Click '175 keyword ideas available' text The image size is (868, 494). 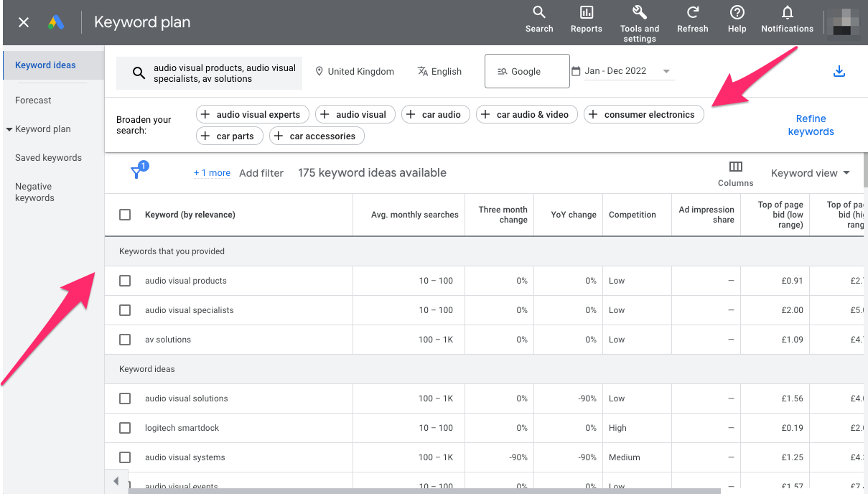click(372, 173)
